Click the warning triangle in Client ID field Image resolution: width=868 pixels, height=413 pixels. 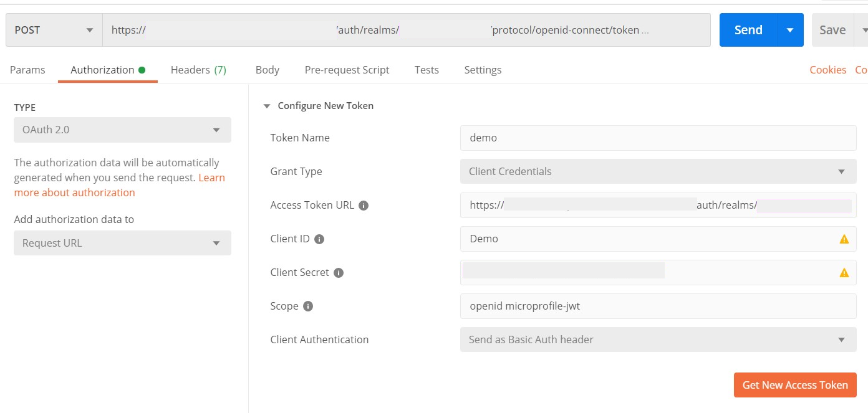844,239
